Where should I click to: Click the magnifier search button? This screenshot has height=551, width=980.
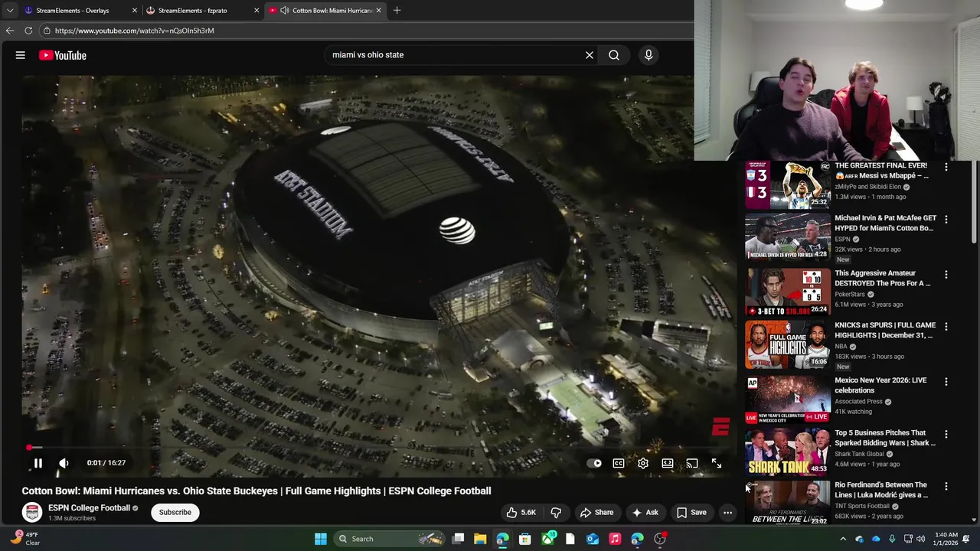point(614,55)
